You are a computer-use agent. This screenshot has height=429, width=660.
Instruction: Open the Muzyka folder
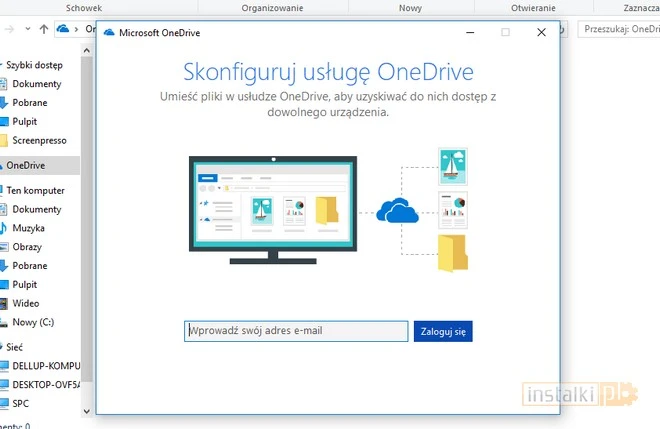point(28,228)
